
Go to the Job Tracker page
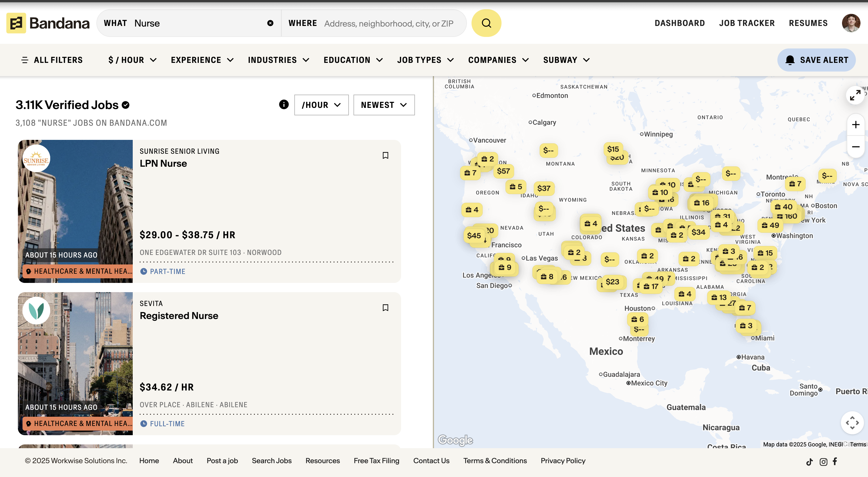coord(747,23)
